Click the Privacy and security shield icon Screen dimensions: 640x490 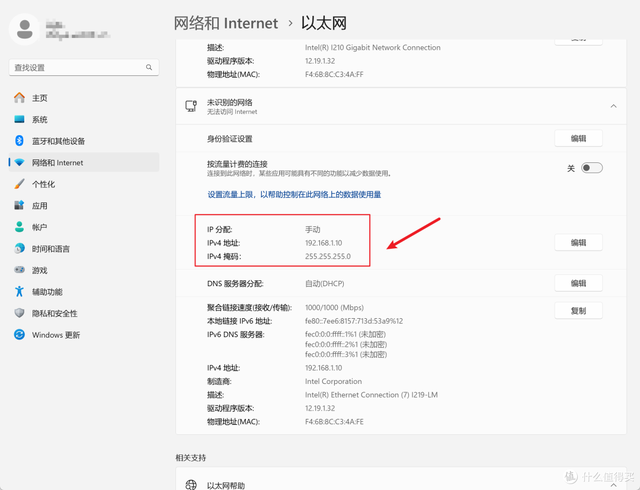(x=19, y=313)
